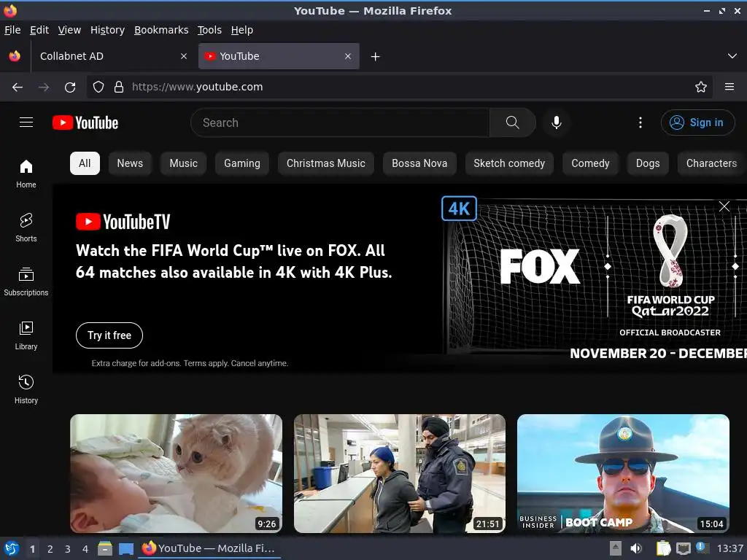This screenshot has width=747, height=560.
Task: Open Firefox application hamburger menu
Action: coord(729,87)
